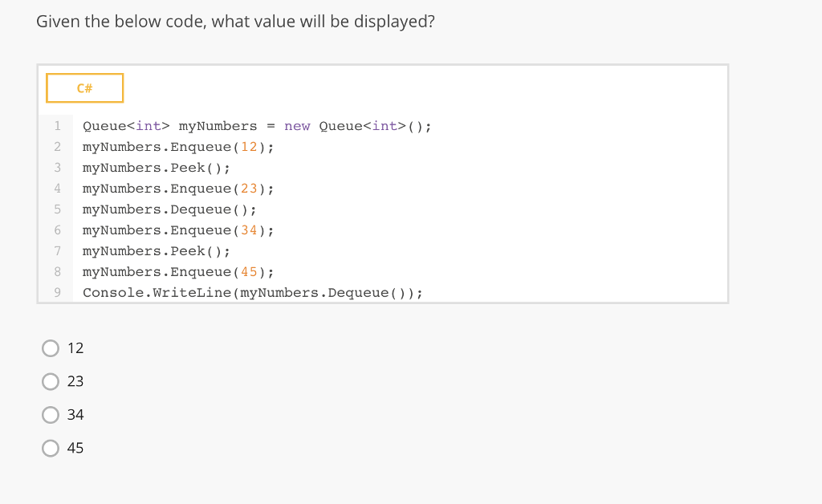Click code line 'Queue<int> myNumbers = new Queue<int>();'
Image resolution: width=822 pixels, height=504 pixels.
257,126
